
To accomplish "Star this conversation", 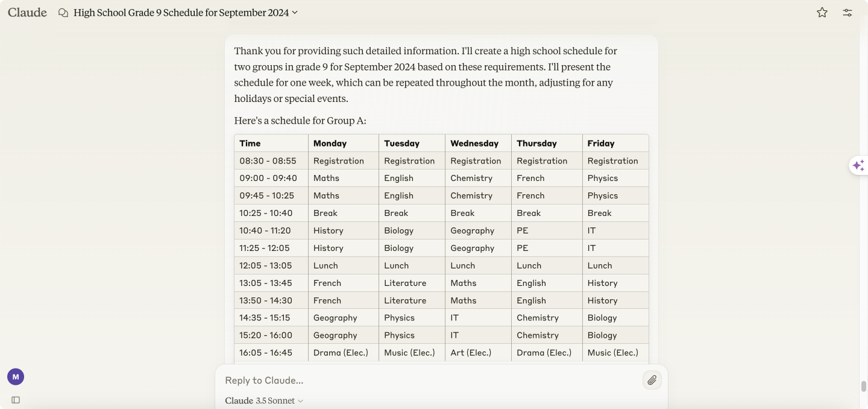I will tap(822, 13).
